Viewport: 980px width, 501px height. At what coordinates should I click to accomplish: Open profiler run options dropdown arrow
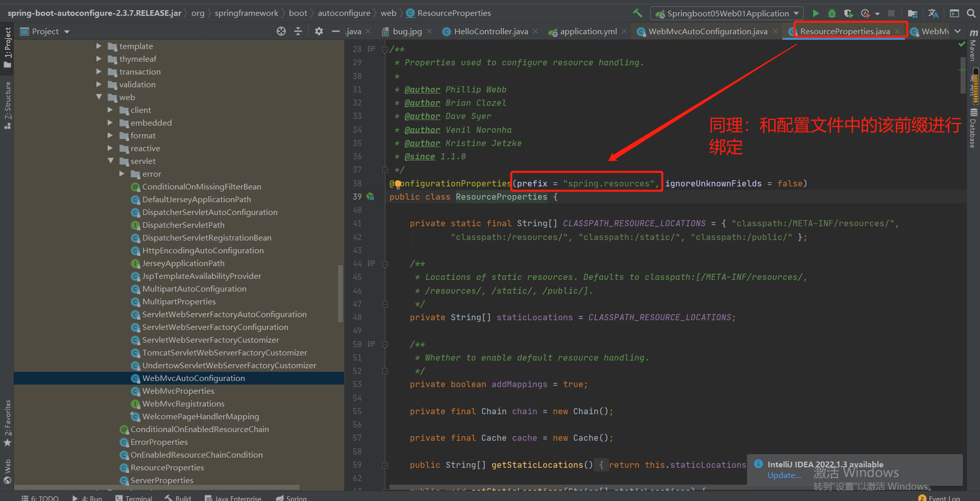877,14
